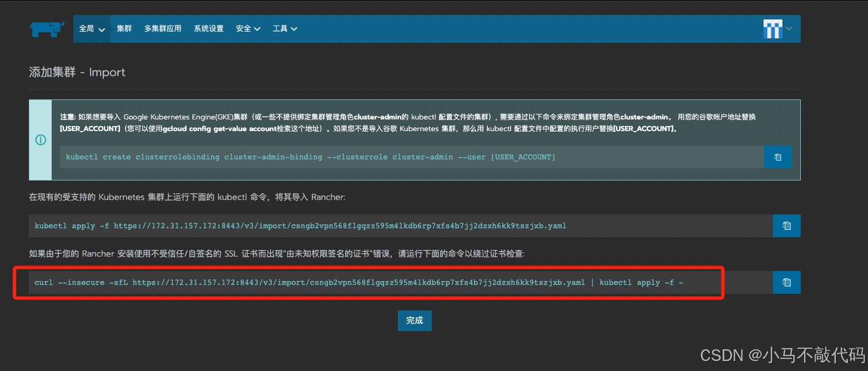Image resolution: width=868 pixels, height=371 pixels.
Task: Expand the chevron beside user avatar
Action: (789, 29)
